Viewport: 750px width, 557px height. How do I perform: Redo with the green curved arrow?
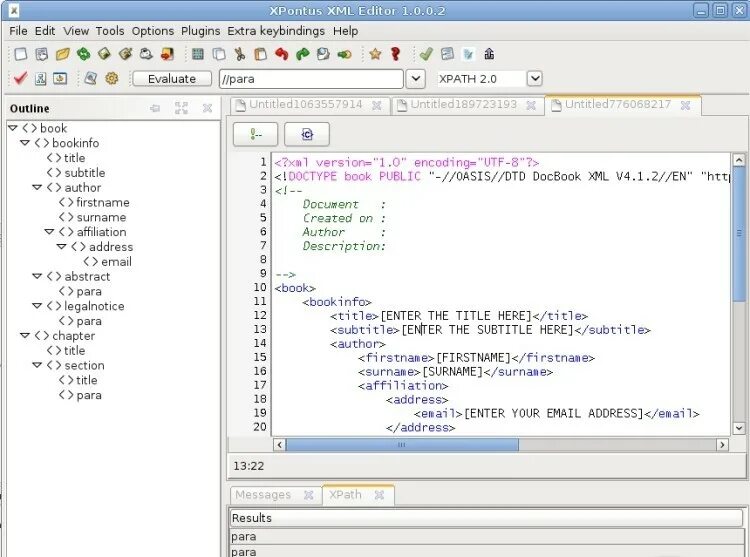302,54
